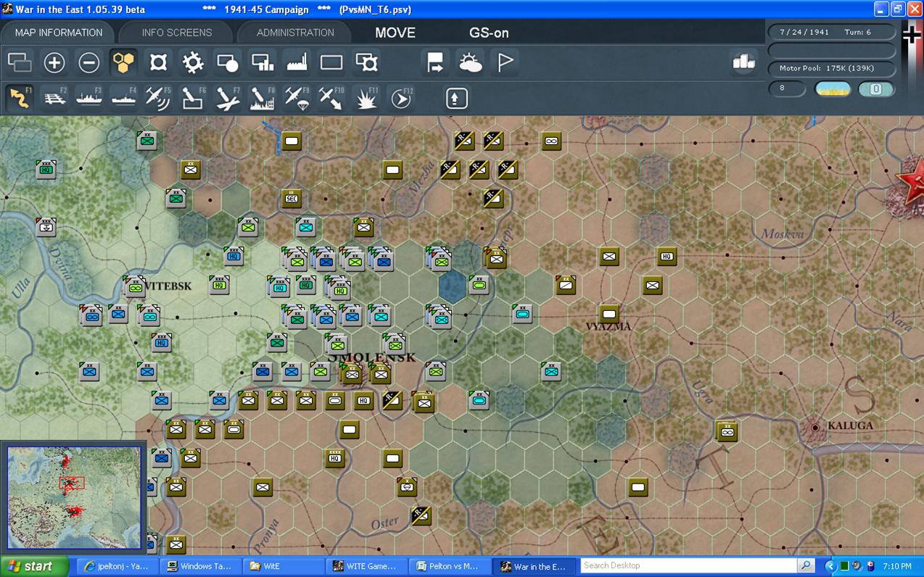Switch to Windows Ta... taskbar item
Viewport: 924px width, 577px height.
point(199,566)
